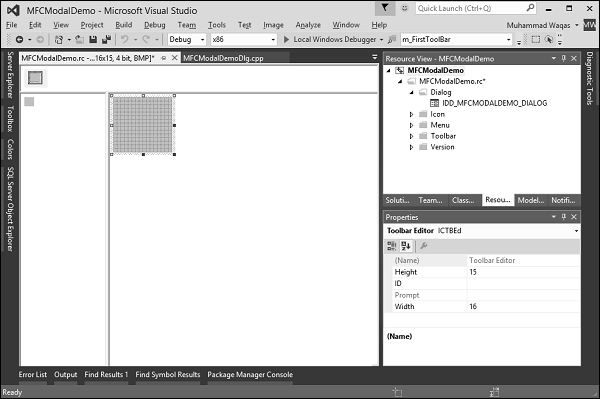Toggle the pin on the MFCModalDemo.rc tab

[x=164, y=58]
